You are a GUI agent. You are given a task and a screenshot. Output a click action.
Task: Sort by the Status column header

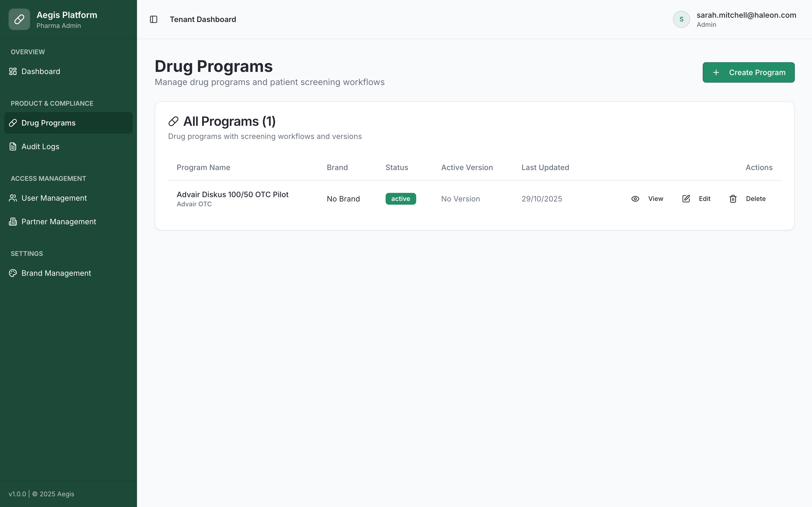(x=397, y=167)
